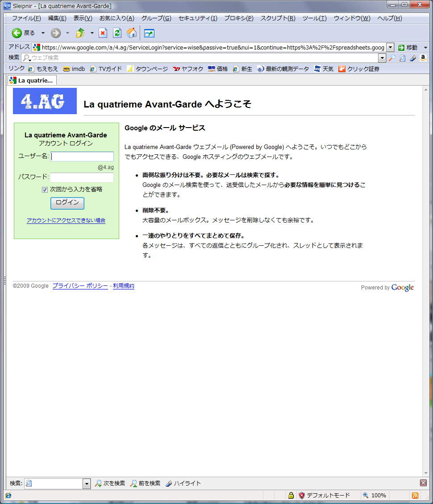Screen dimensions: 433x504
Task: Click the padlock security icon in status bar
Action: point(291,496)
